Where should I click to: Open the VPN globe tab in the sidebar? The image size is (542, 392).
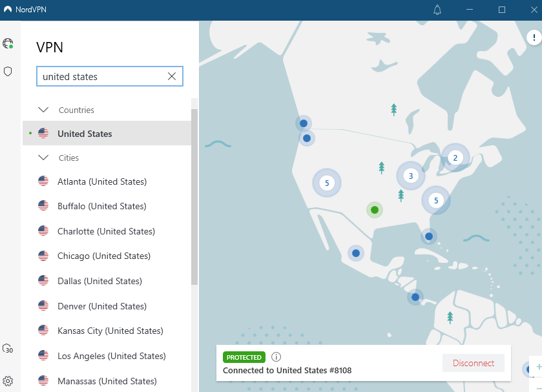pos(8,43)
